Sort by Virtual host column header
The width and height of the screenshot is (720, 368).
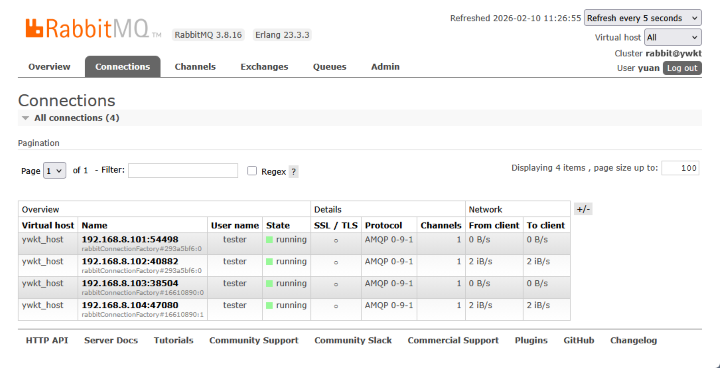(x=48, y=226)
